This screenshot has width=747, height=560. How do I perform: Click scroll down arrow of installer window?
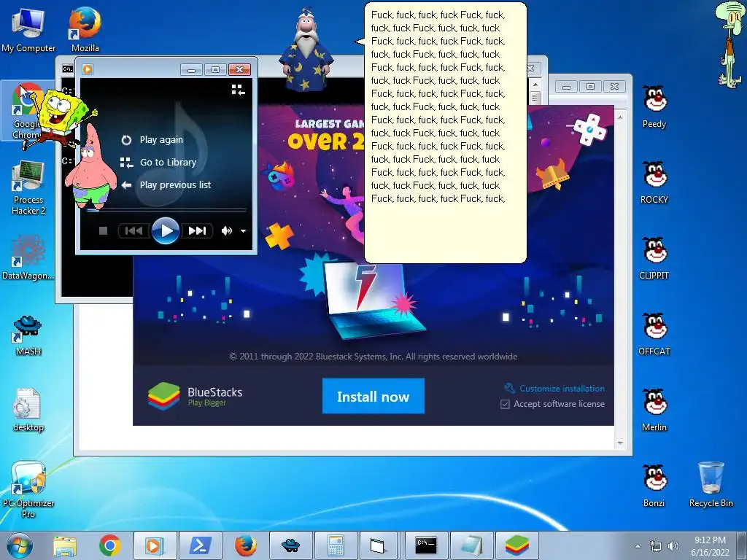click(x=620, y=443)
